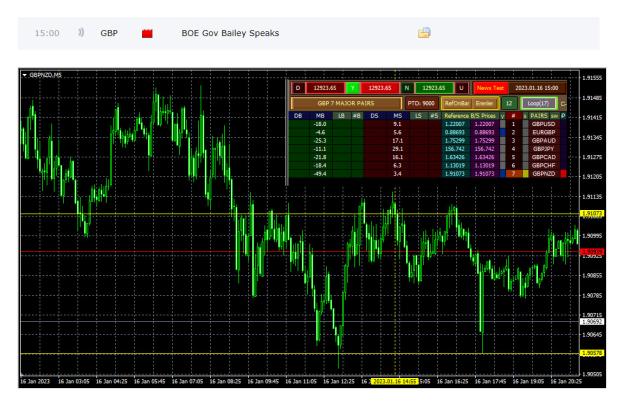Click the highlighted 2023.01.16 14:55 time marker
The image size is (625, 407).
(394, 381)
